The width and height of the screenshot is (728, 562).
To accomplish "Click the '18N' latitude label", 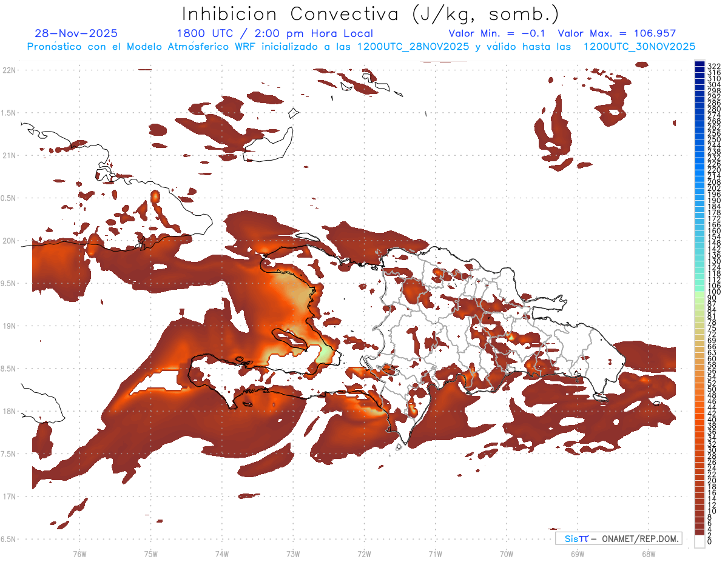I will [10, 411].
